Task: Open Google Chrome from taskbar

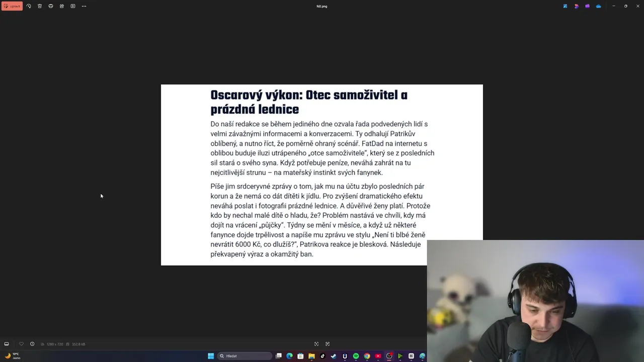Action: click(367, 356)
